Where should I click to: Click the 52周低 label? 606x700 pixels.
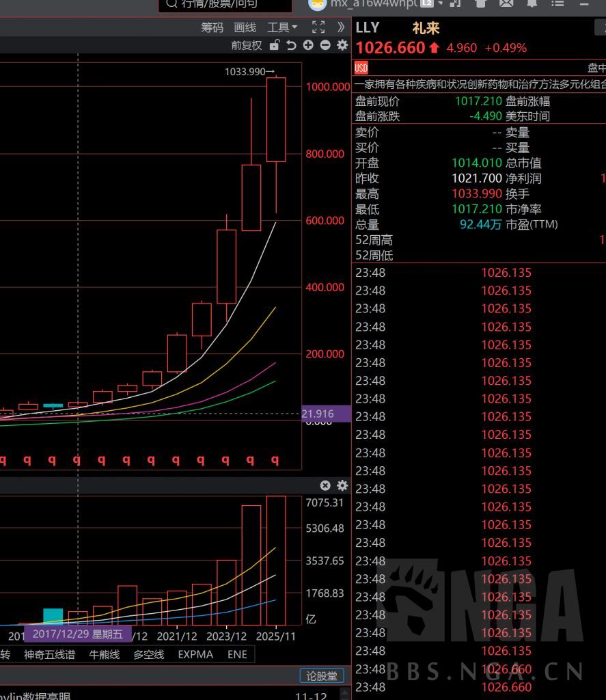(x=374, y=256)
